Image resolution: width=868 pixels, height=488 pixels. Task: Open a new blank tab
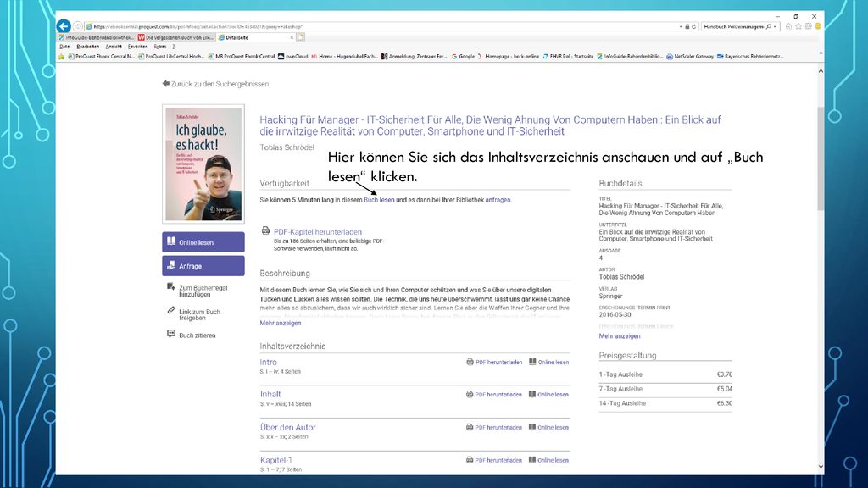(301, 37)
